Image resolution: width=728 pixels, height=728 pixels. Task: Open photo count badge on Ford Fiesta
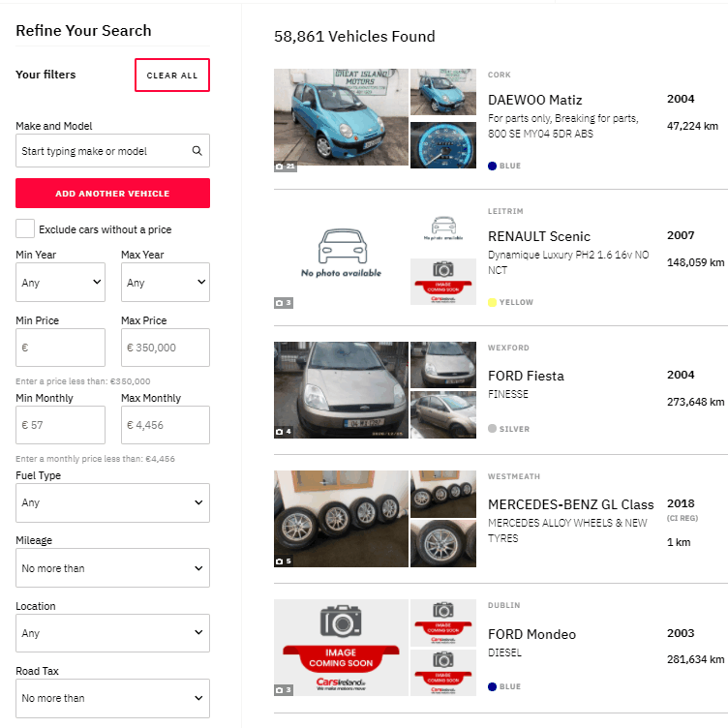pos(284,432)
